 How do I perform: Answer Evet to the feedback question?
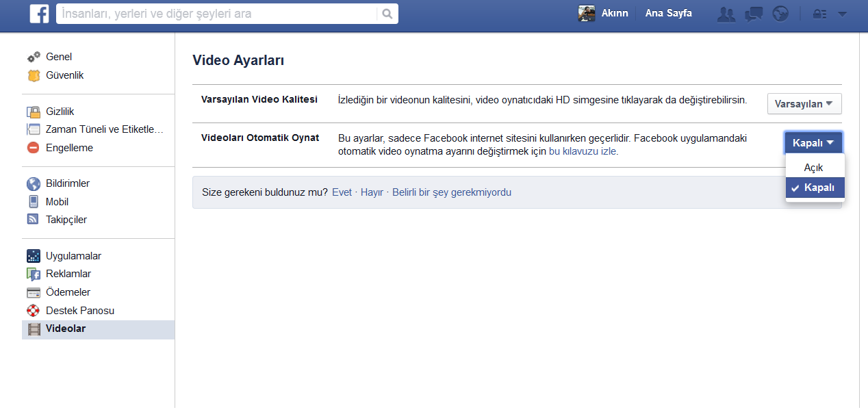pos(342,192)
